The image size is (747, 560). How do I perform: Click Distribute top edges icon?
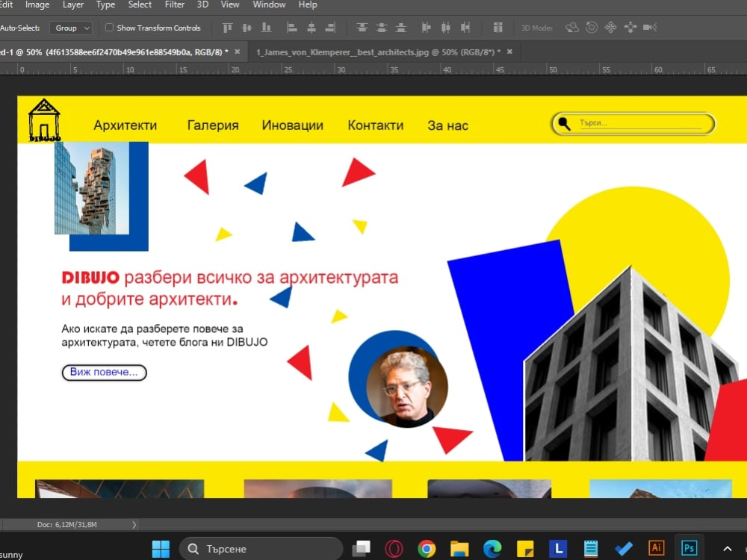coord(362,28)
